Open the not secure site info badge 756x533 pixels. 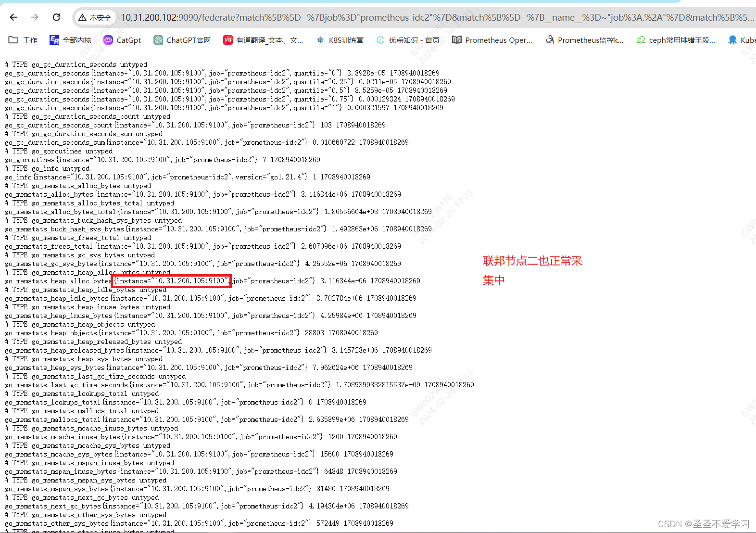(95, 18)
